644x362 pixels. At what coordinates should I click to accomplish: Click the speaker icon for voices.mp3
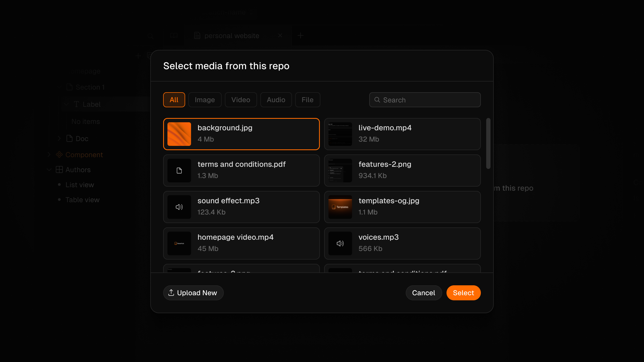click(x=340, y=243)
